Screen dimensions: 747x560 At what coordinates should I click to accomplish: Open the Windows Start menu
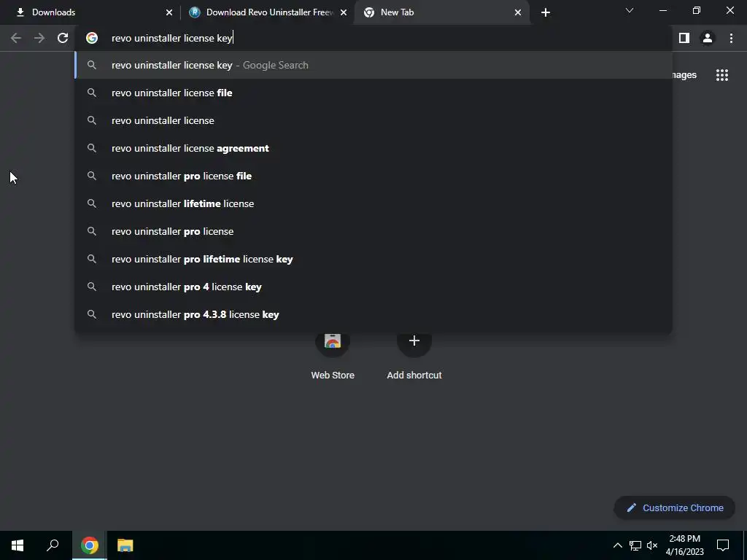click(18, 545)
